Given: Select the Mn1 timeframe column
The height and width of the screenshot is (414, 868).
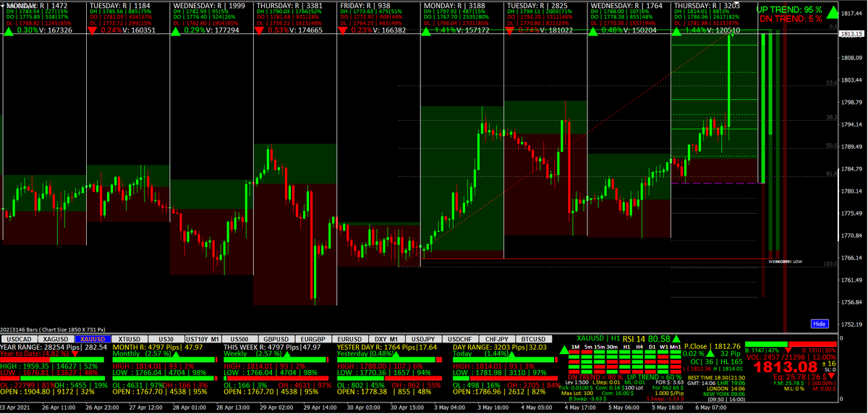Looking at the screenshot, I should 675,347.
